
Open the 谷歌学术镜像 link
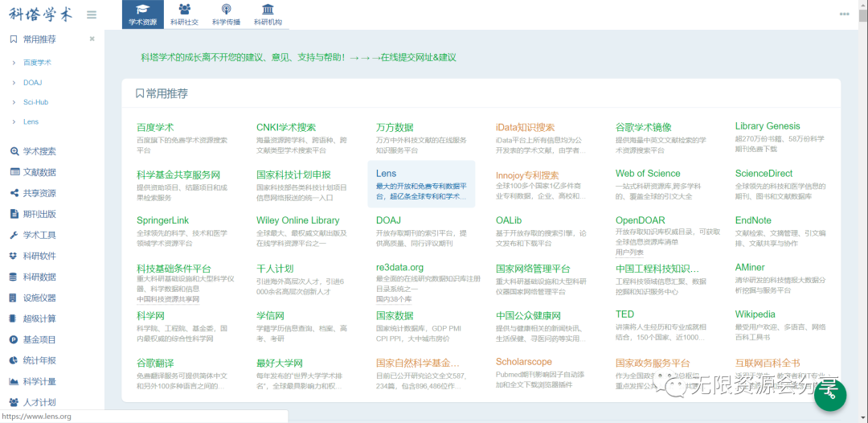point(643,127)
